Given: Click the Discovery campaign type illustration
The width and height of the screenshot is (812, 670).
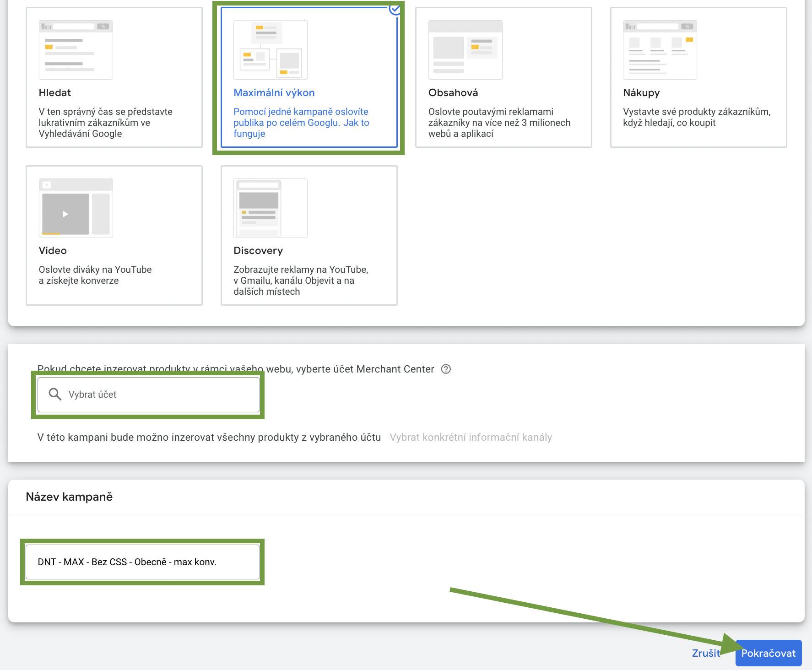Looking at the screenshot, I should (x=270, y=208).
